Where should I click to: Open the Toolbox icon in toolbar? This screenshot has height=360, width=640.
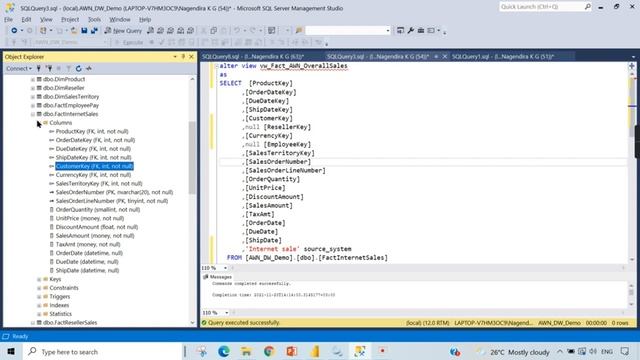(x=421, y=31)
